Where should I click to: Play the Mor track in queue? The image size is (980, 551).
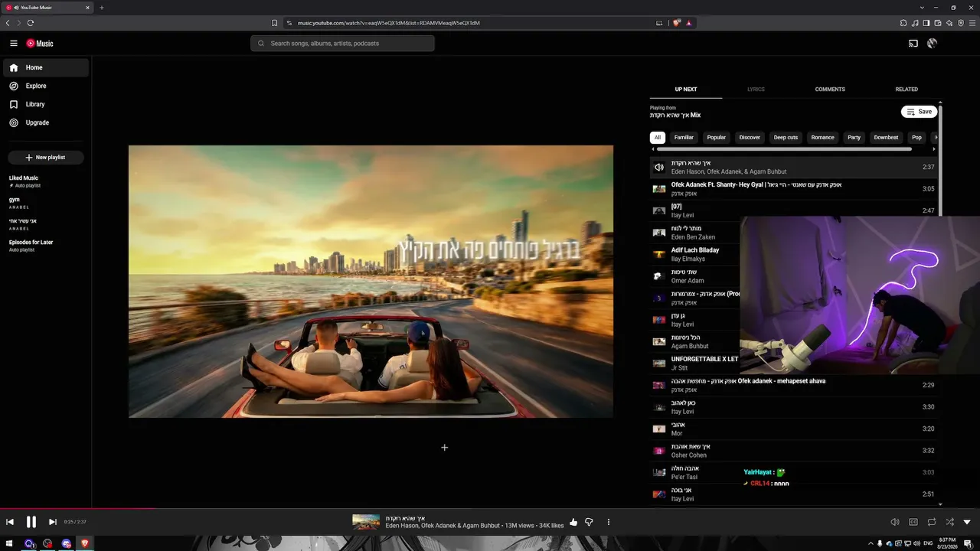(793, 429)
